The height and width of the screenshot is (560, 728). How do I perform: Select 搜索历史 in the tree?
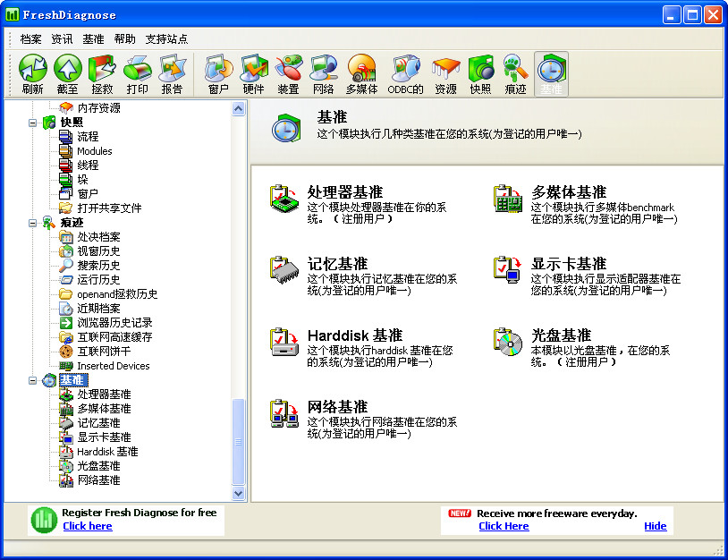click(x=98, y=266)
